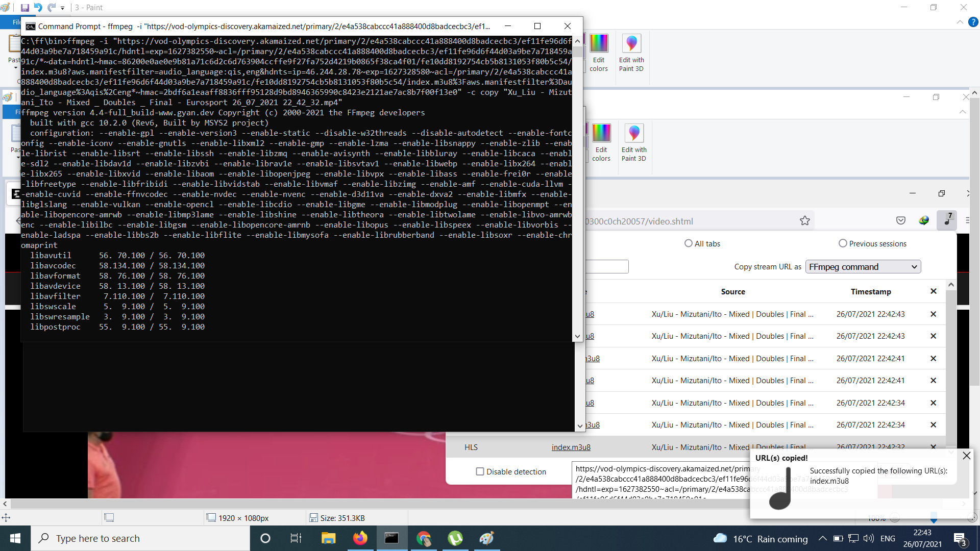Open the Customize Quick Access Toolbar dropdown in Paint

pyautogui.click(x=62, y=8)
